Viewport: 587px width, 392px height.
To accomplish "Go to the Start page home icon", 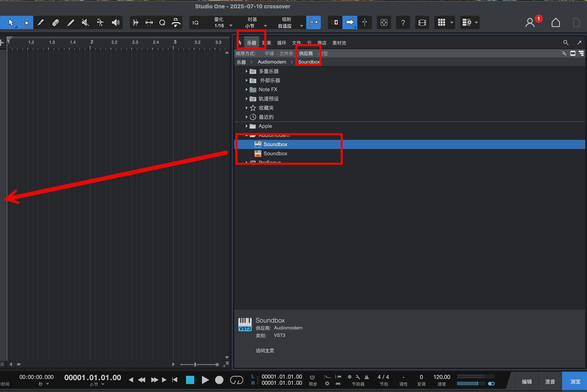I will (556, 23).
